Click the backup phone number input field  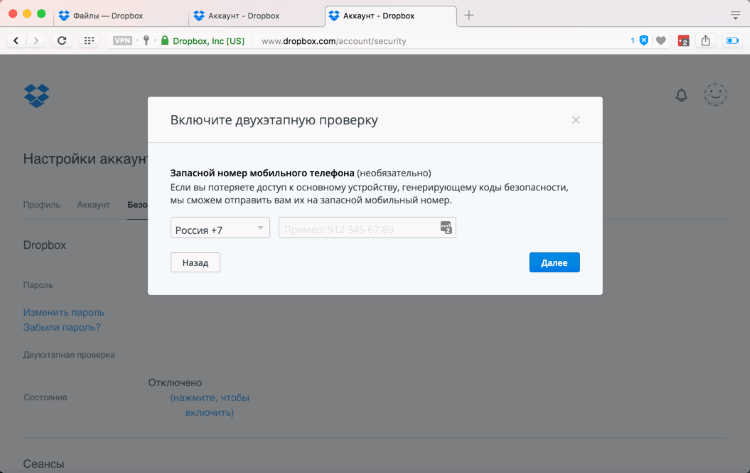pyautogui.click(x=358, y=229)
